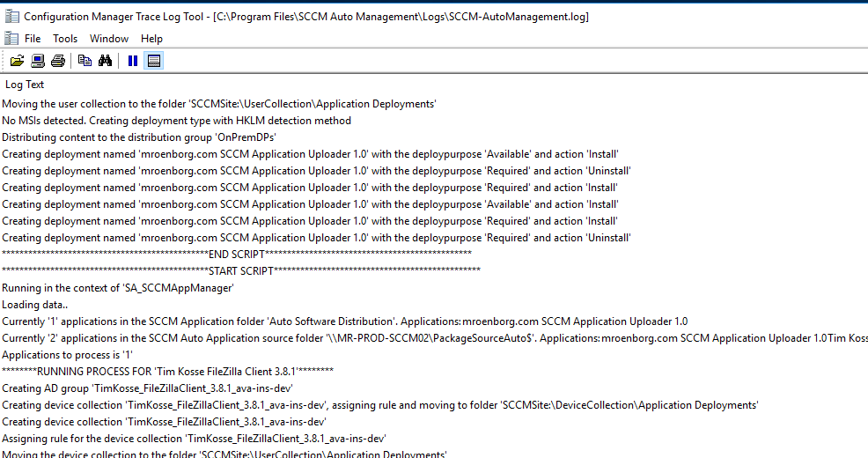The image size is (868, 458).
Task: Pause log monitoring with the Pause icon
Action: point(133,61)
